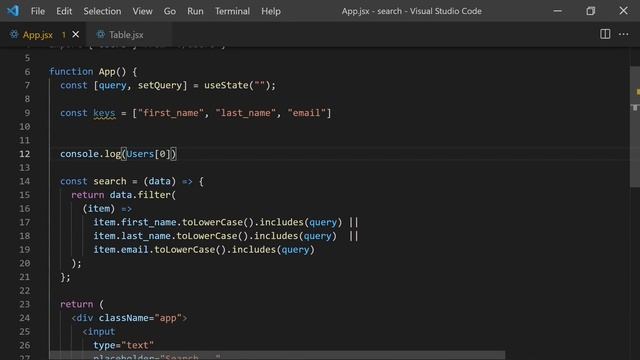Viewport: 640px width, 360px height.
Task: Click line number 14 in the gutter
Action: [24, 181]
